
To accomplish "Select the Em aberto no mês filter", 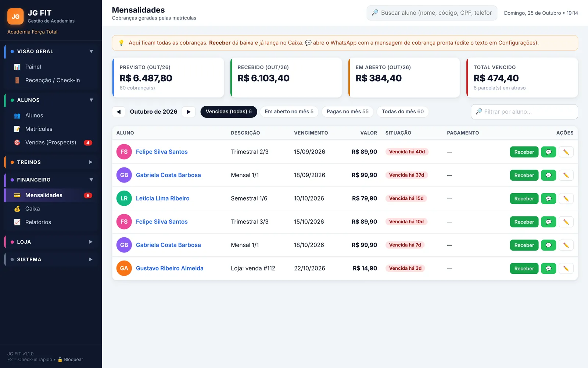I will coord(289,112).
